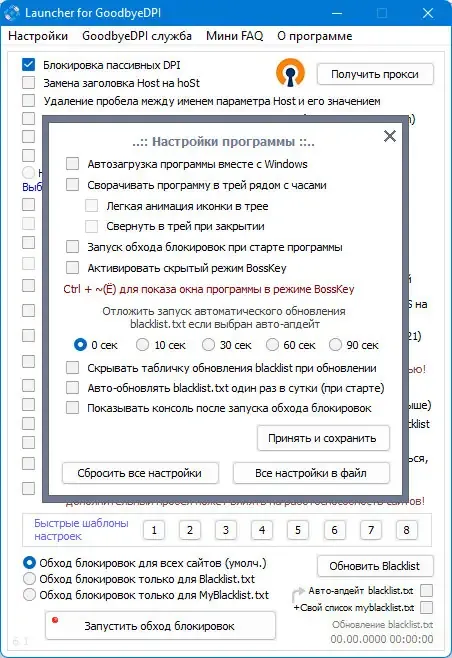
Task: Apply quick settings template 8
Action: pos(406,530)
